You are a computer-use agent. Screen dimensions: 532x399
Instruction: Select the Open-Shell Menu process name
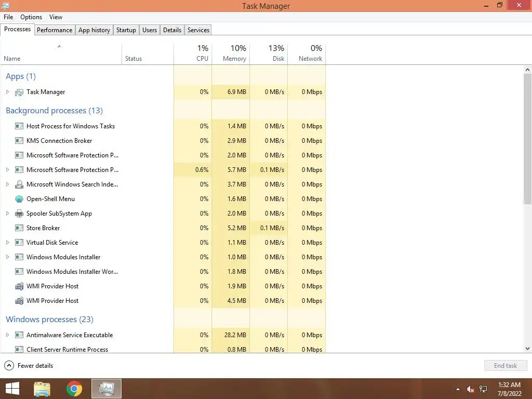(50, 199)
